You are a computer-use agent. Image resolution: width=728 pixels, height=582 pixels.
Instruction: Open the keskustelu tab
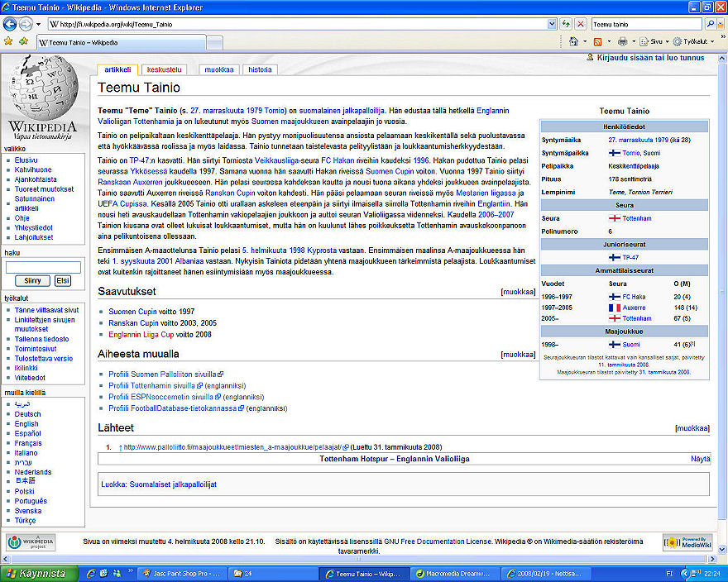[164, 69]
